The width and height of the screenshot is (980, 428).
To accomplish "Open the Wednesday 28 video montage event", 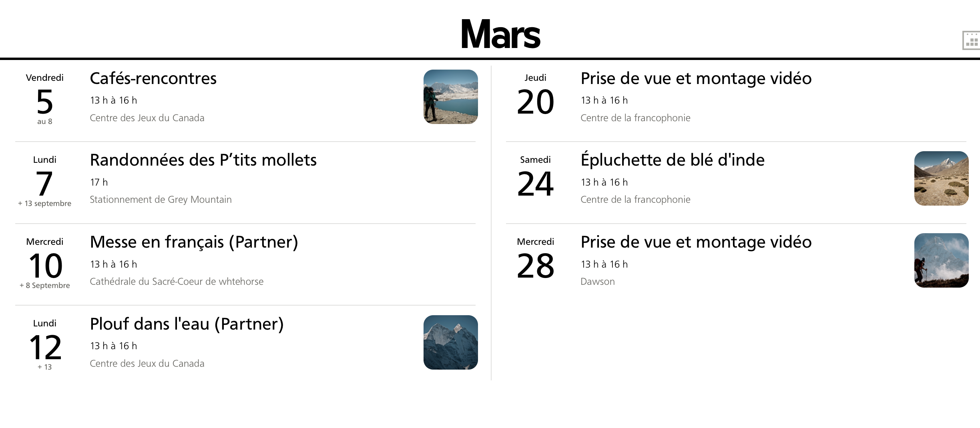I will click(x=696, y=242).
